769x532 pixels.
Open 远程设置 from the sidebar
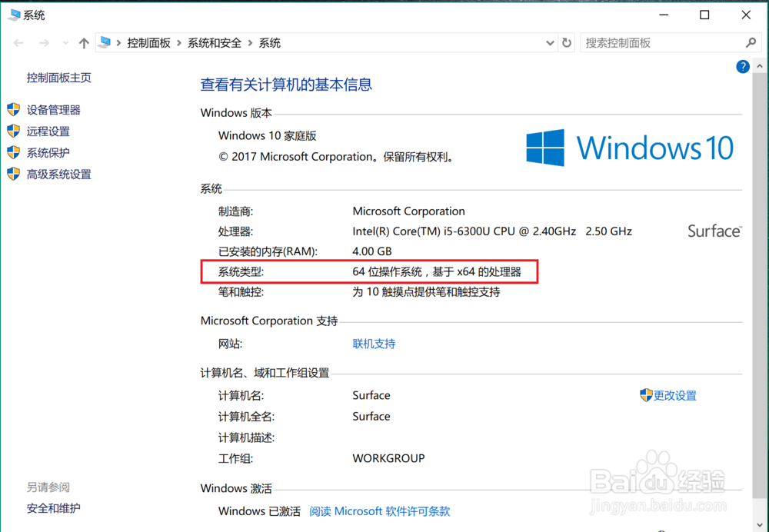[x=50, y=131]
